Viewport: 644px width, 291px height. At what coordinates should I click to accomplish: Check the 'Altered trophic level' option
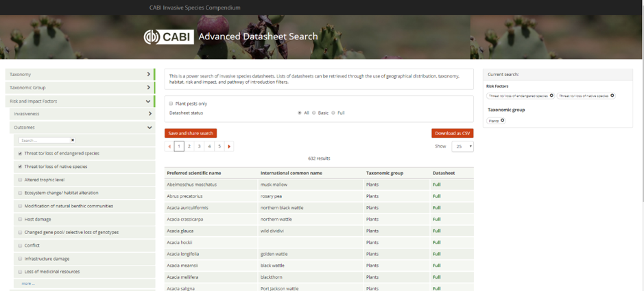click(20, 180)
